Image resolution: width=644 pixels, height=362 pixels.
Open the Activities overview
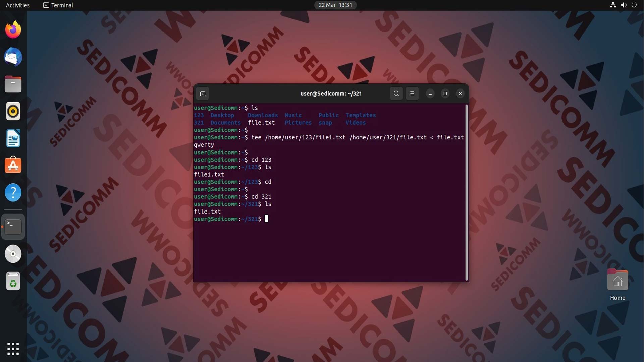(x=17, y=5)
